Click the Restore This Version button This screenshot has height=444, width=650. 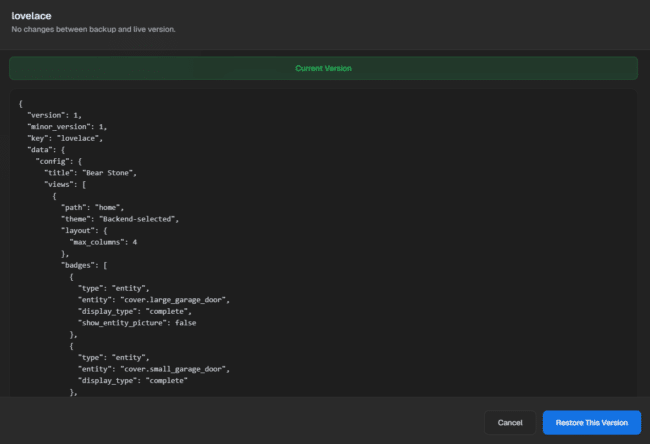tap(592, 422)
